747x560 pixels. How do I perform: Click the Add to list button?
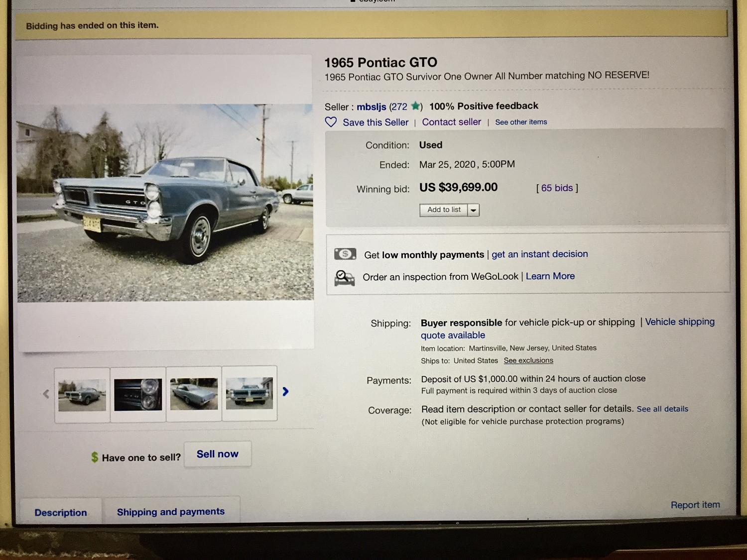[x=444, y=210]
